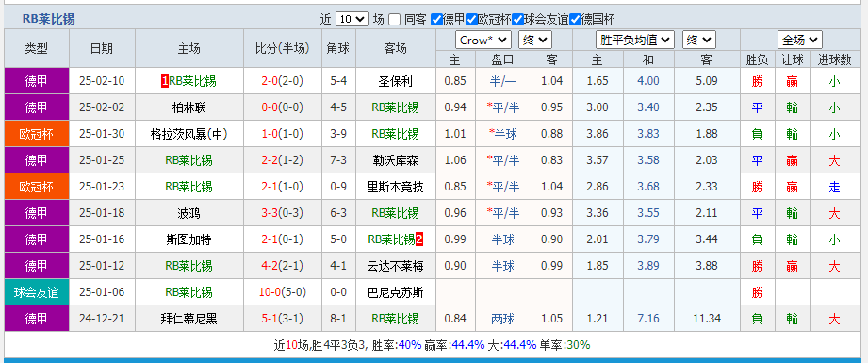Click the 角球 column header
Image resolution: width=868 pixels, height=363 pixels.
click(338, 48)
